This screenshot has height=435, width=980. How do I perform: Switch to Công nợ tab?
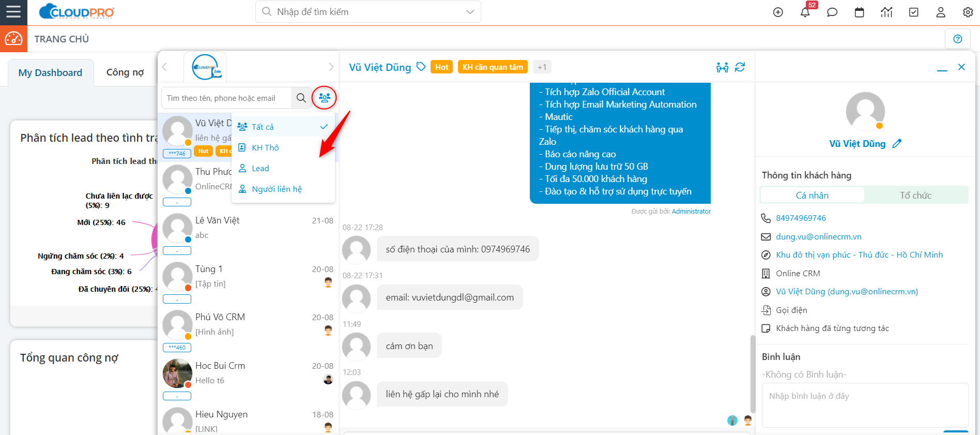pyautogui.click(x=125, y=72)
